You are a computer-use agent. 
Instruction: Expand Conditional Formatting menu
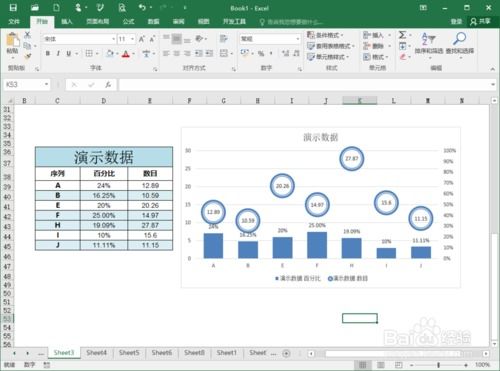tap(325, 35)
